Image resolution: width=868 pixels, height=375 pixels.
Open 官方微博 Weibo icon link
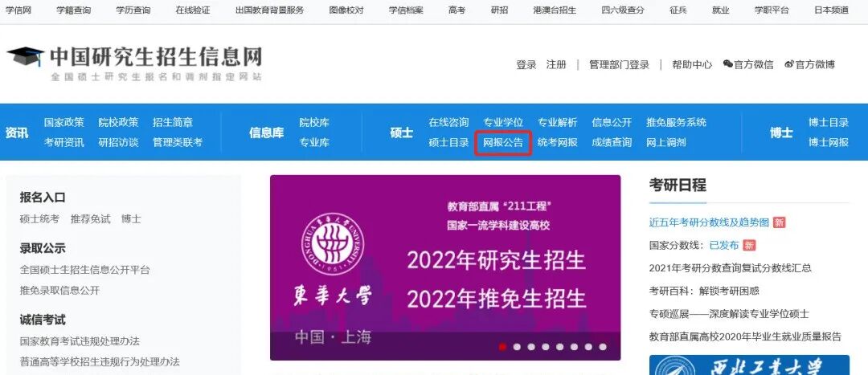(x=789, y=64)
